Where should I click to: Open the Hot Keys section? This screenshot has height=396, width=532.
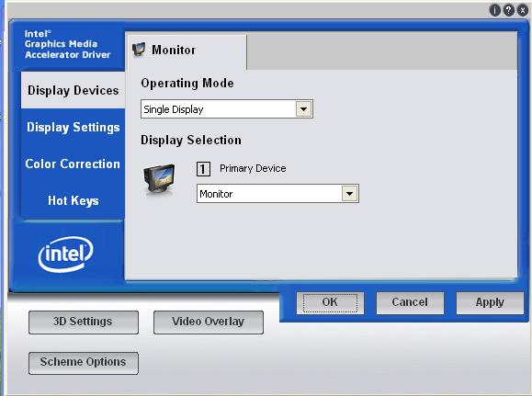point(73,200)
